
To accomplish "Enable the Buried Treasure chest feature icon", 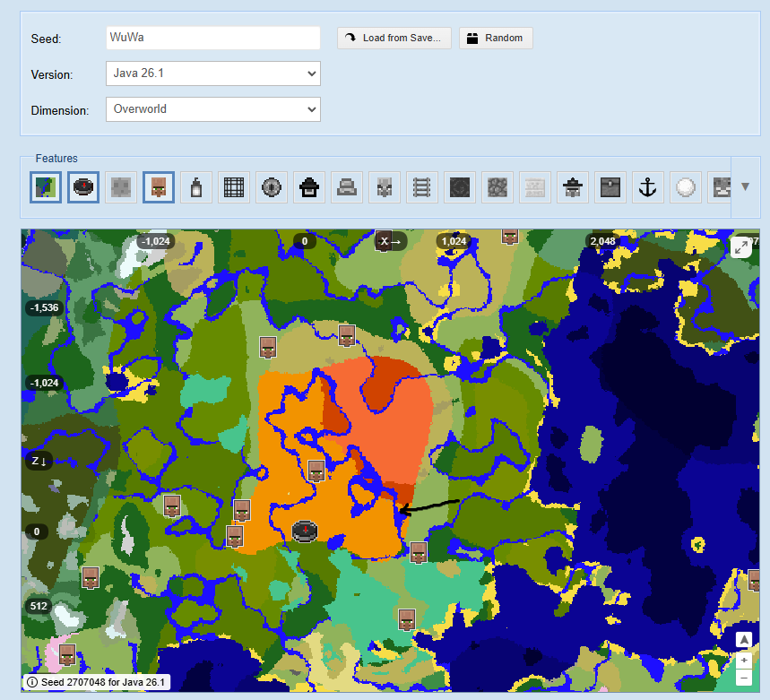I will [610, 187].
